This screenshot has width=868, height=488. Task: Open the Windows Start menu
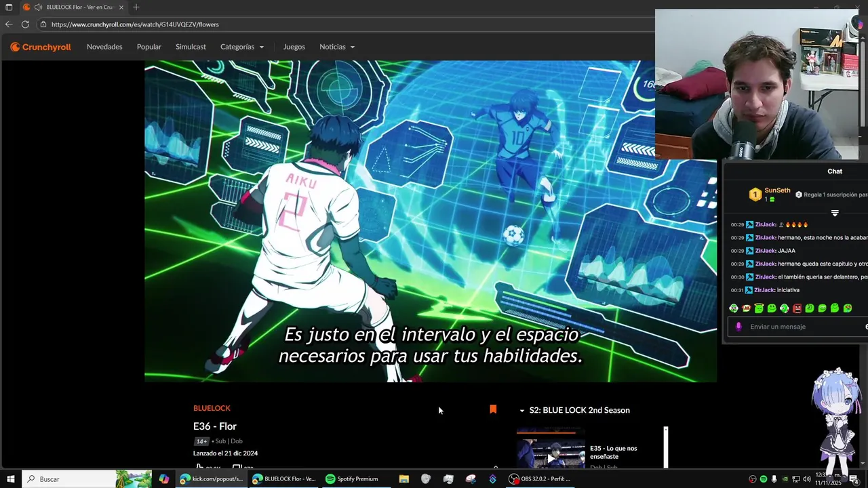point(11,479)
